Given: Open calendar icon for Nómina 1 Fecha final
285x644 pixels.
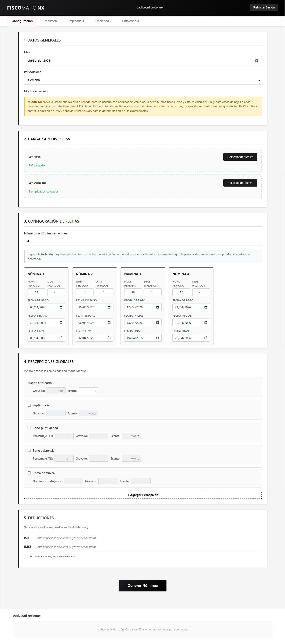Looking at the screenshot, I should [61, 338].
